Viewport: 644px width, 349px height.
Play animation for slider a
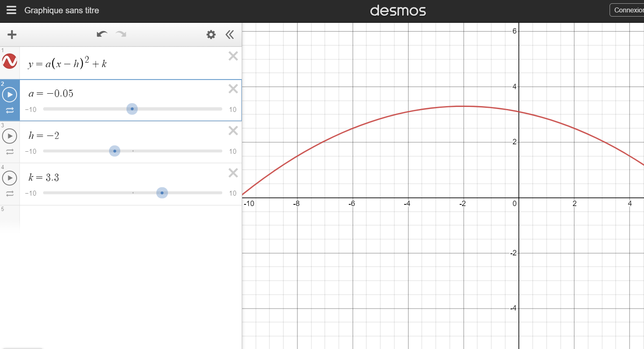point(10,95)
